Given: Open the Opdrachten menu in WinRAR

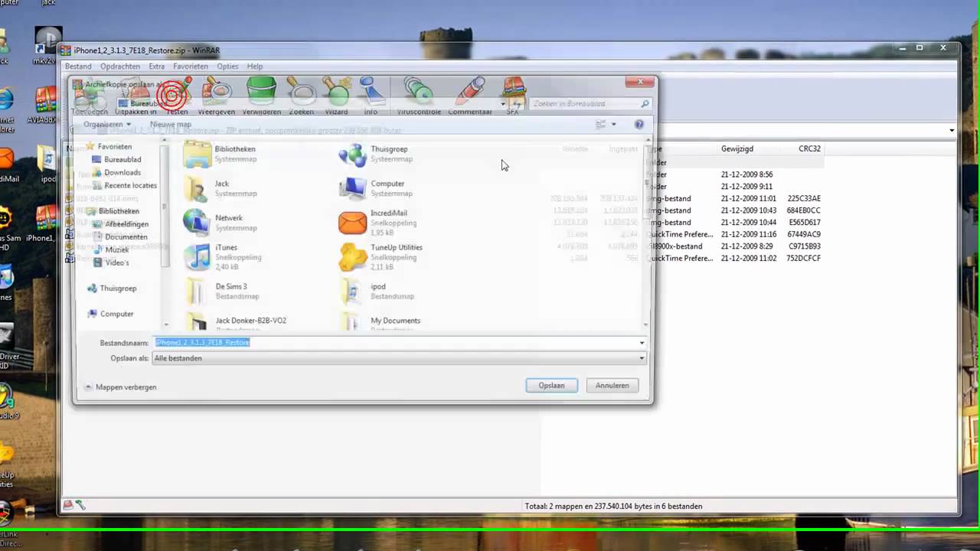Looking at the screenshot, I should click(120, 67).
